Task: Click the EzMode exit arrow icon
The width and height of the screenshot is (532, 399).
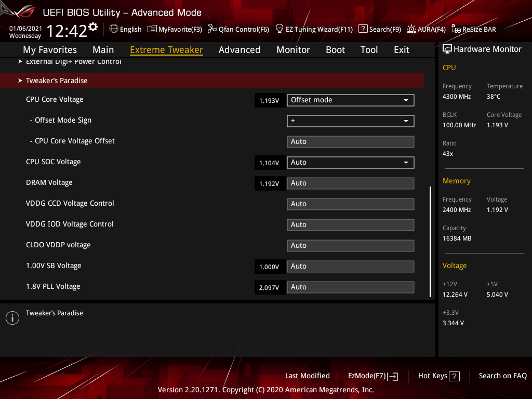Action: point(393,376)
